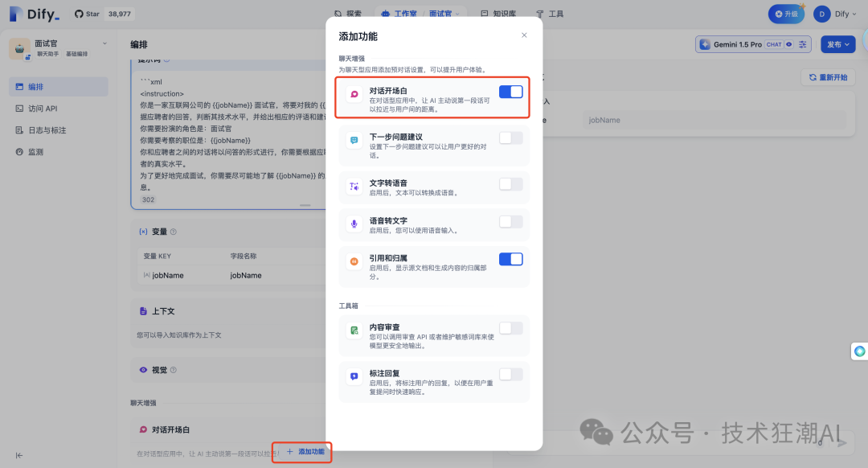Disable the 引用和归属 switch
The height and width of the screenshot is (468, 868).
(x=510, y=259)
